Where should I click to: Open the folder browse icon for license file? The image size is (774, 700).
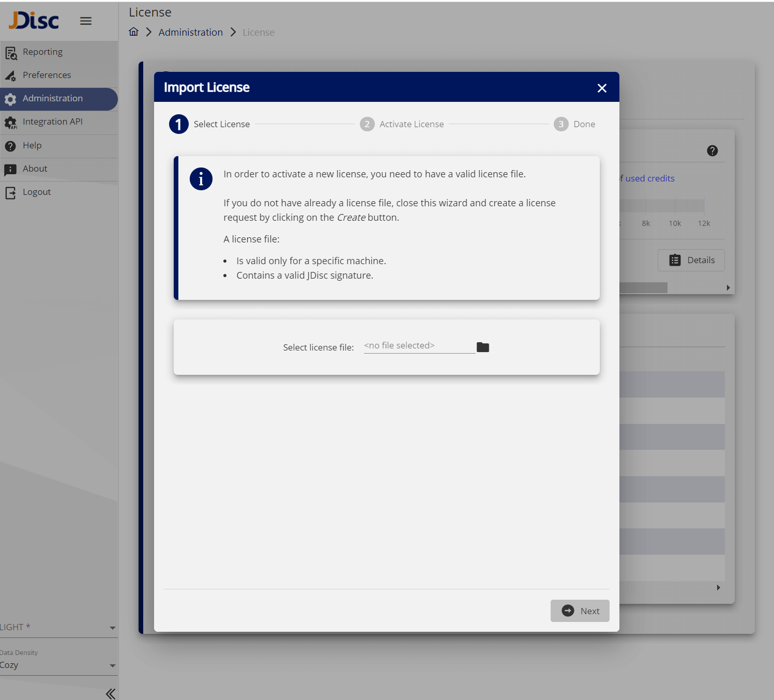(482, 347)
